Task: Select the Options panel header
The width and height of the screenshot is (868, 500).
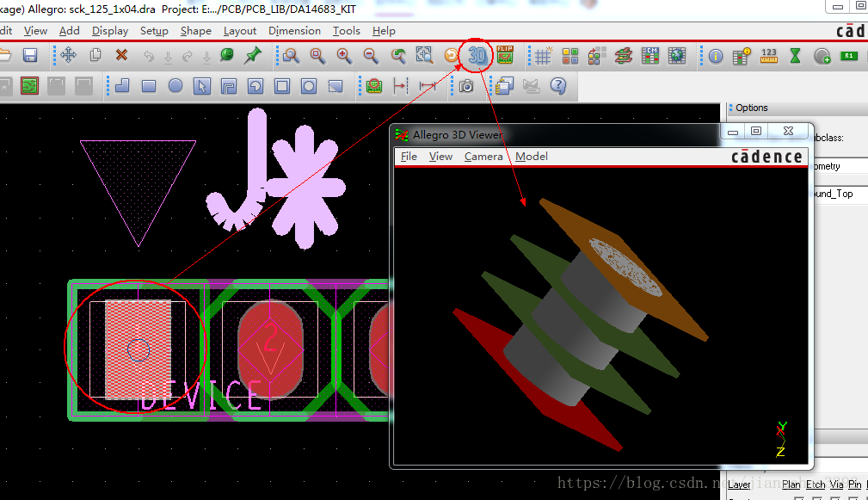Action: pos(751,108)
